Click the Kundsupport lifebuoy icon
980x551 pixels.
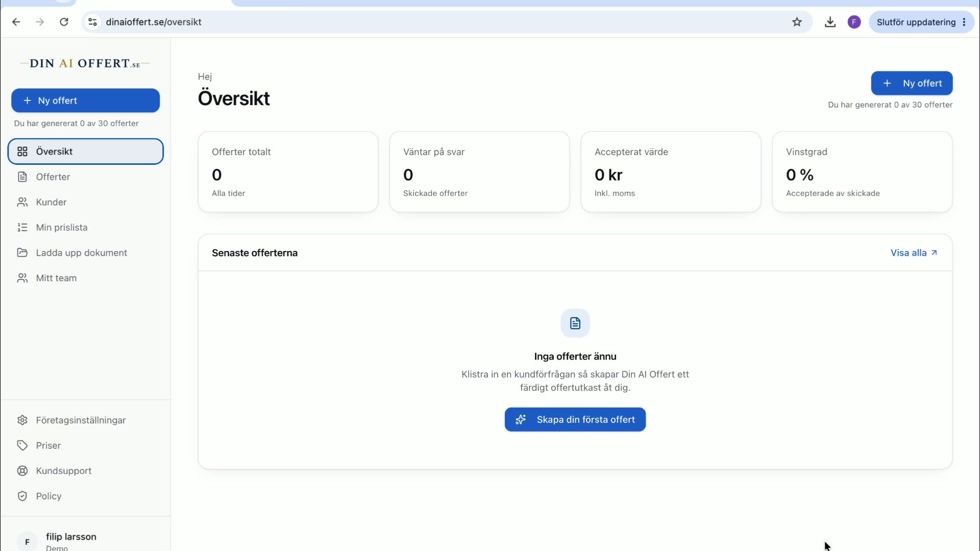click(22, 471)
